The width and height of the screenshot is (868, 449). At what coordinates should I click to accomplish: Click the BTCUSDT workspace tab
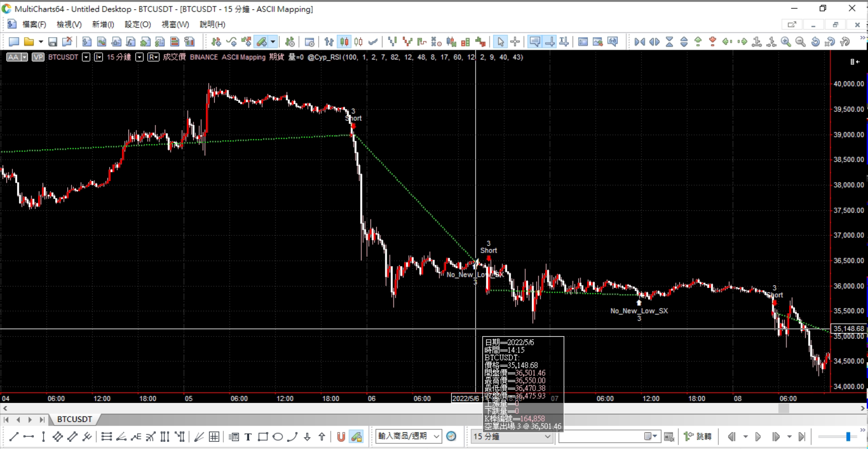coord(74,419)
